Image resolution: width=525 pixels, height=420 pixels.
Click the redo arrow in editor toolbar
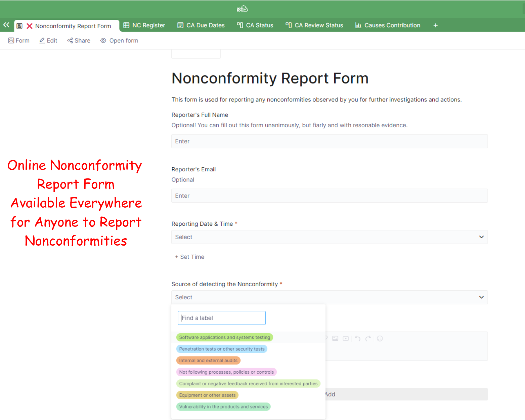click(x=368, y=338)
